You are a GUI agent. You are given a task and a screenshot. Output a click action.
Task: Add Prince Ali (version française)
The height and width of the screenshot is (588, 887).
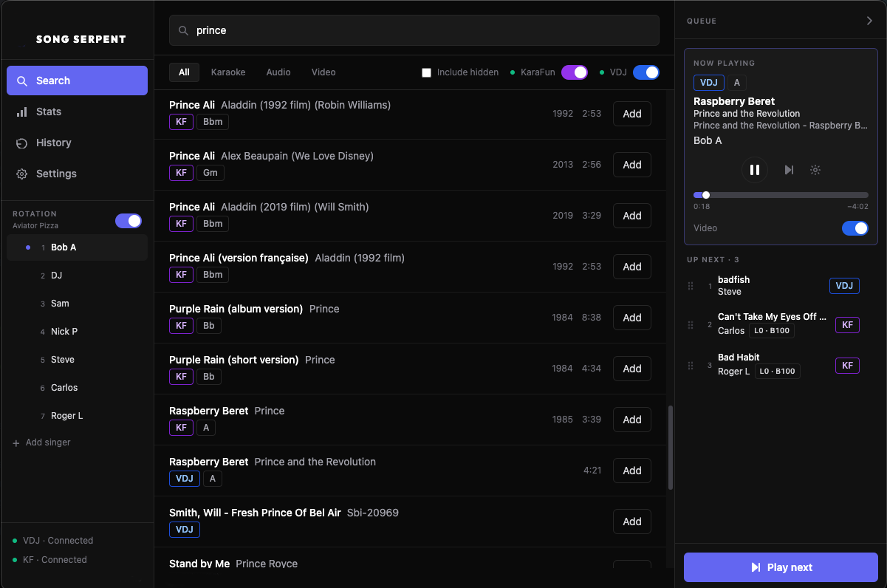coord(632,267)
